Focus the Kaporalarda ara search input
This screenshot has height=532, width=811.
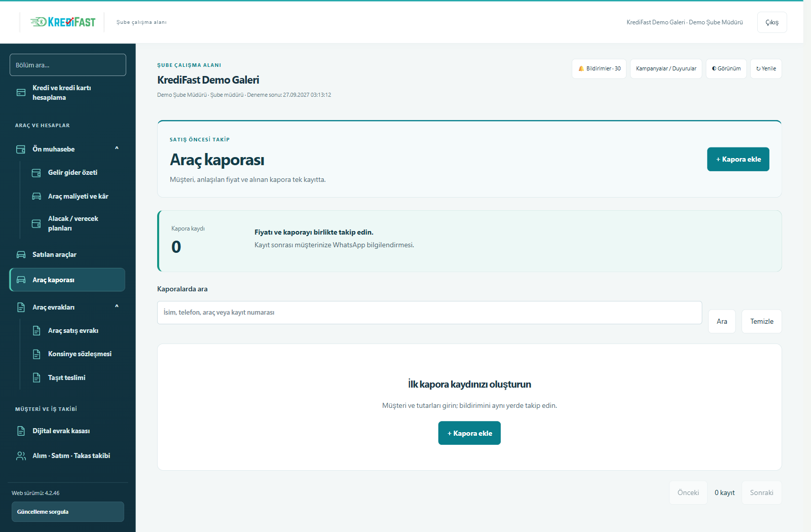pos(429,313)
